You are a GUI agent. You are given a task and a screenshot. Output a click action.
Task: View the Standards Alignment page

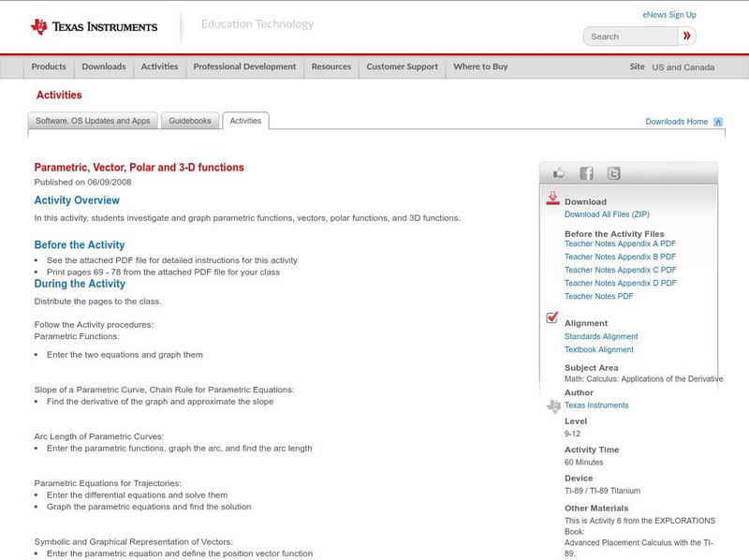[x=602, y=336]
